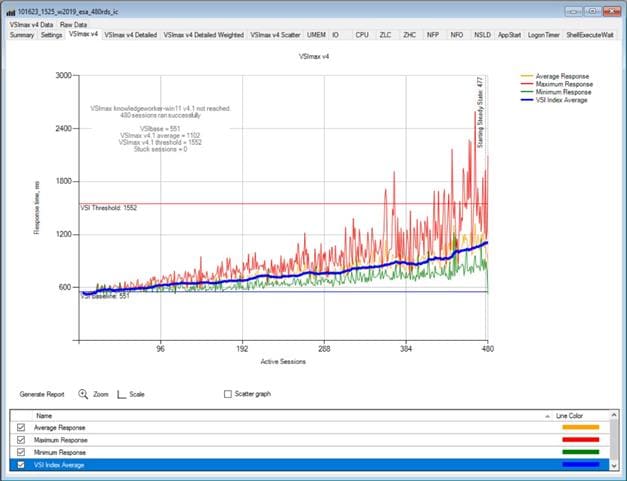The width and height of the screenshot is (627, 481).
Task: Open the VSImax v4 Detailed tab
Action: [x=131, y=35]
